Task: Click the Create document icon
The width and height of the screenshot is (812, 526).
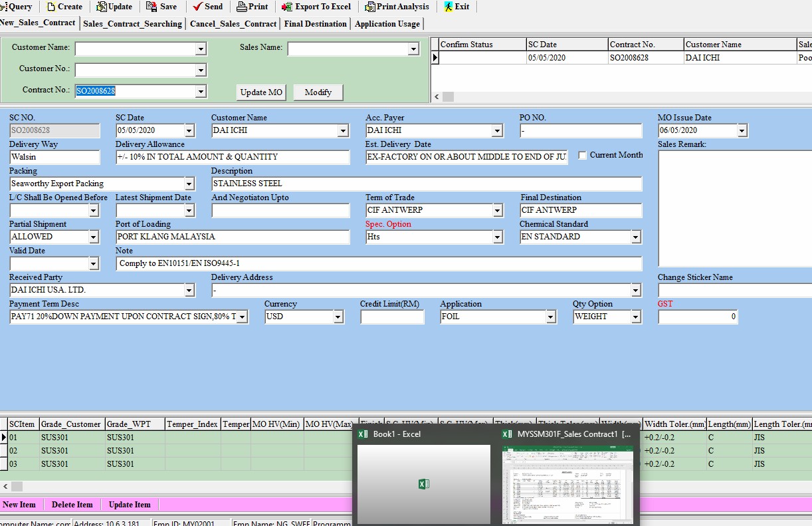Action: click(51, 7)
